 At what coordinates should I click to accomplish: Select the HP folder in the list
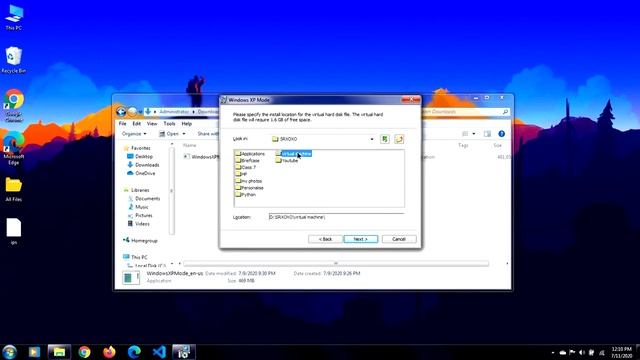click(241, 174)
